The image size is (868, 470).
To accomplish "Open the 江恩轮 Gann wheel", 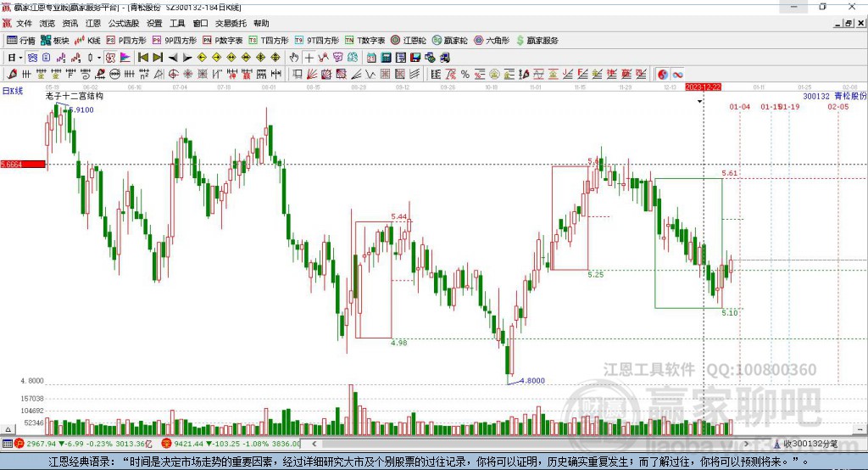I will [x=409, y=41].
